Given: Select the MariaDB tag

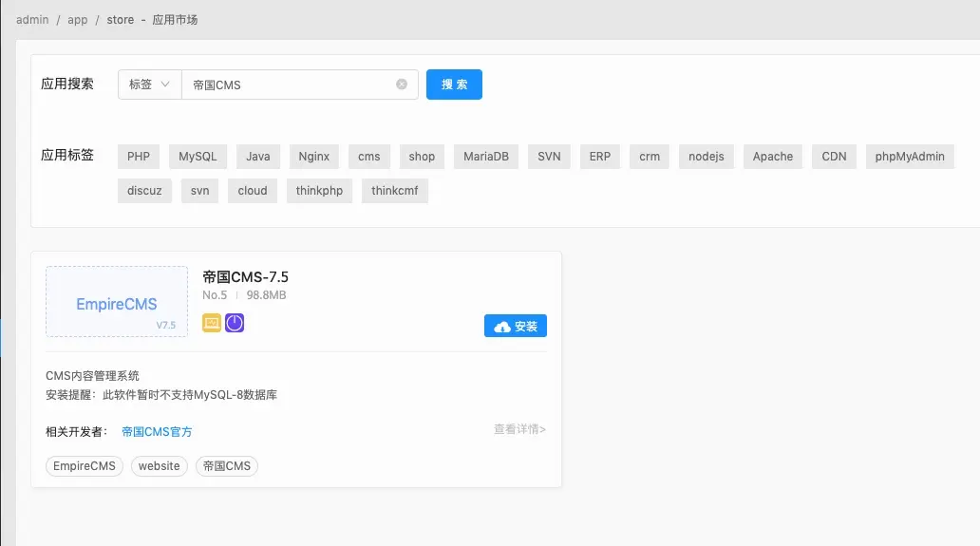Looking at the screenshot, I should [x=486, y=156].
